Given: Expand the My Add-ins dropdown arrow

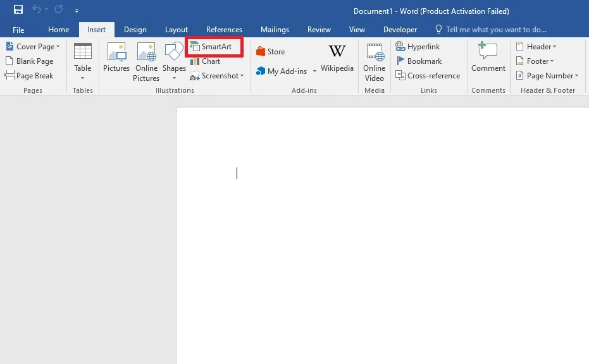Looking at the screenshot, I should pyautogui.click(x=314, y=71).
